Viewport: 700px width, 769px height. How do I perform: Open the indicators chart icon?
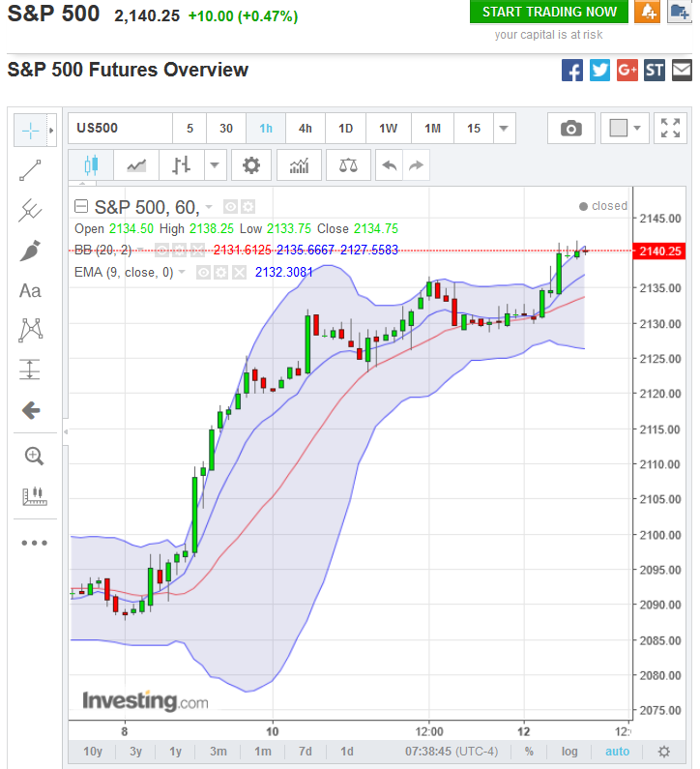tap(299, 165)
